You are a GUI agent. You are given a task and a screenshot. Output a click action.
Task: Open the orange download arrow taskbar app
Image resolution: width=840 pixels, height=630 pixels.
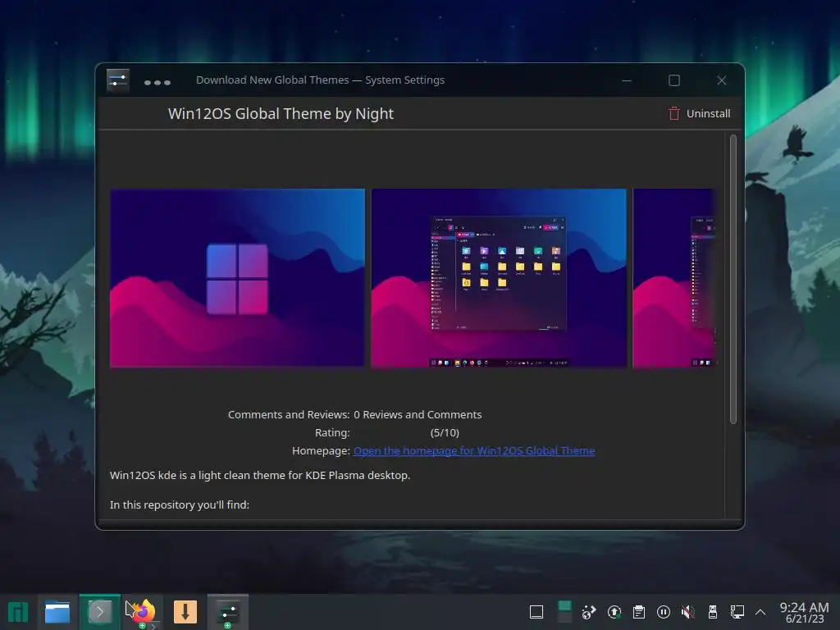pos(185,612)
